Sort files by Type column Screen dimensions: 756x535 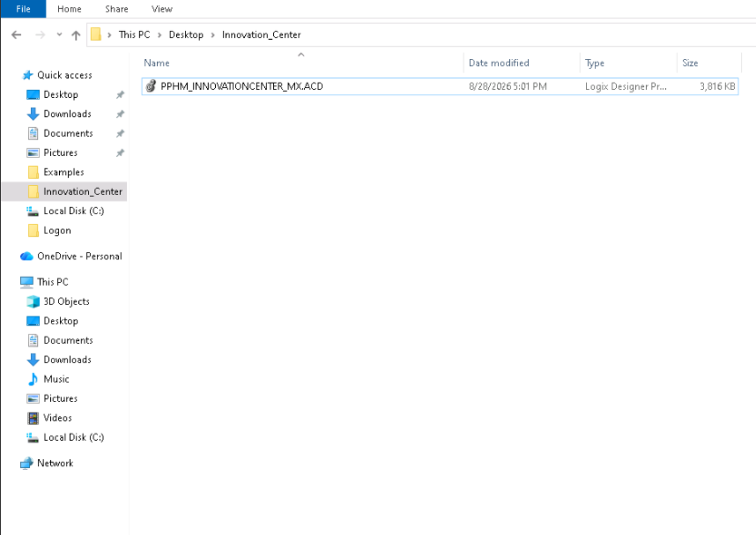[x=595, y=63]
